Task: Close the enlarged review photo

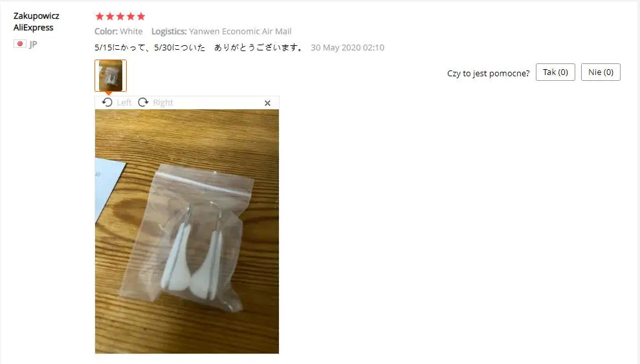Action: tap(267, 103)
